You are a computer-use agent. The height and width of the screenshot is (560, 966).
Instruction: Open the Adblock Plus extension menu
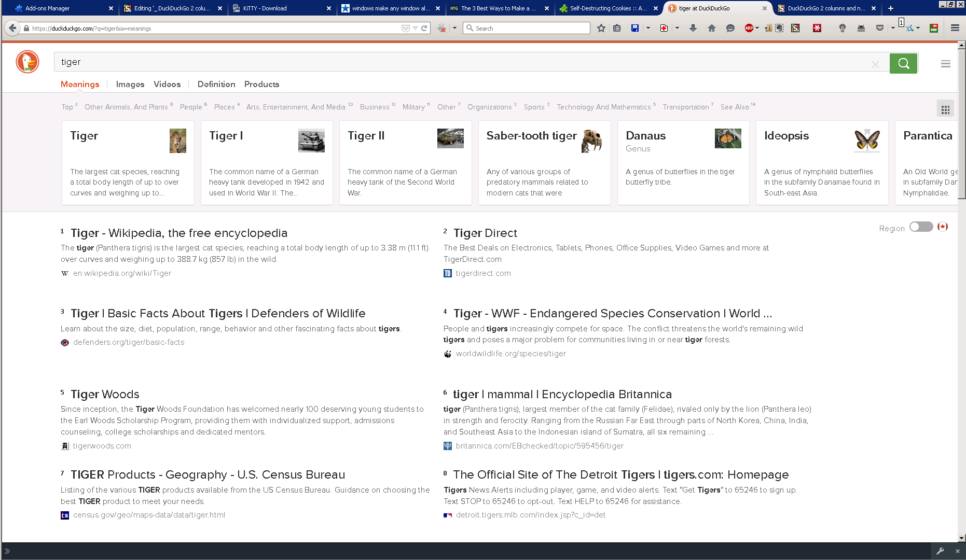click(x=749, y=28)
